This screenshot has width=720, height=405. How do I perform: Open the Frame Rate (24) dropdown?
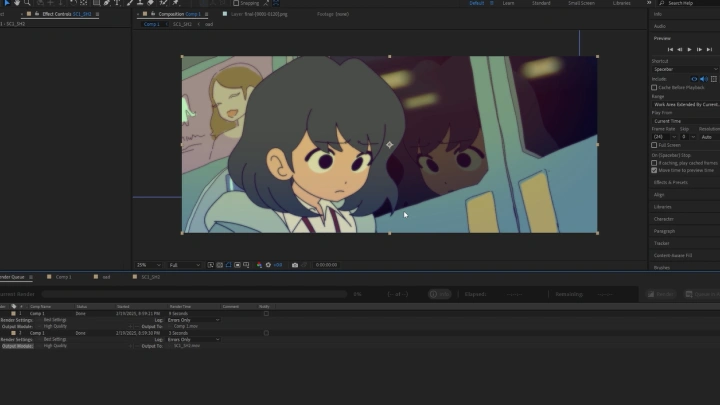pos(664,137)
